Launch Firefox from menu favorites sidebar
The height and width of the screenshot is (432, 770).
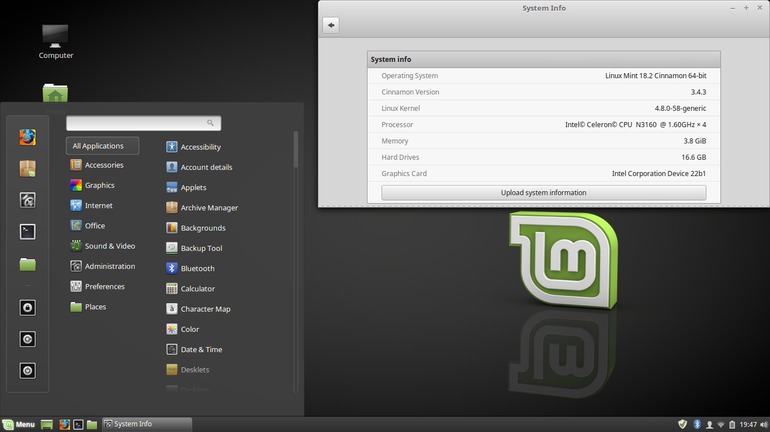[x=28, y=137]
